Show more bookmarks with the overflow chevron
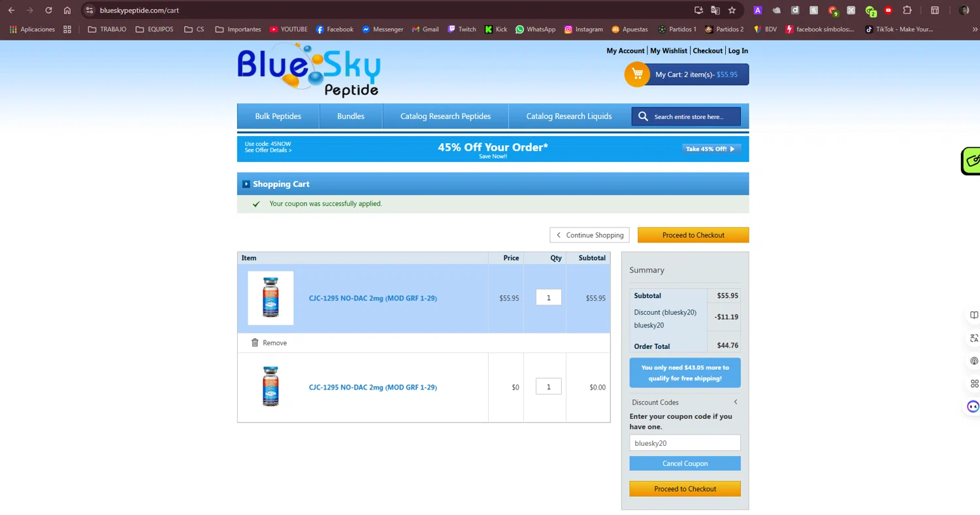Screen dimensions: 980x515 tap(975, 29)
